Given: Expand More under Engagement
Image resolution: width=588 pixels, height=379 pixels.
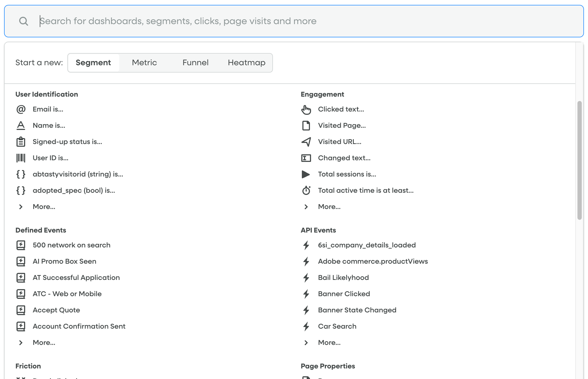Looking at the screenshot, I should pos(329,207).
